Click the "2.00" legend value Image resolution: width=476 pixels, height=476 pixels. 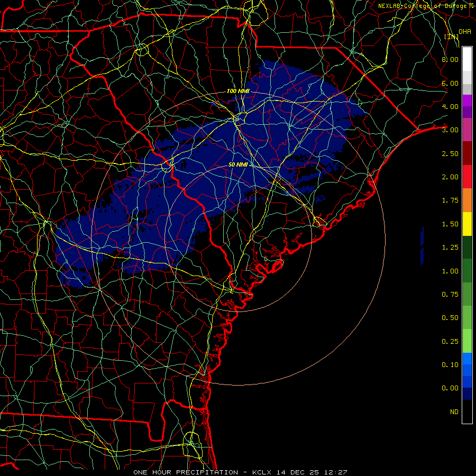coord(450,177)
